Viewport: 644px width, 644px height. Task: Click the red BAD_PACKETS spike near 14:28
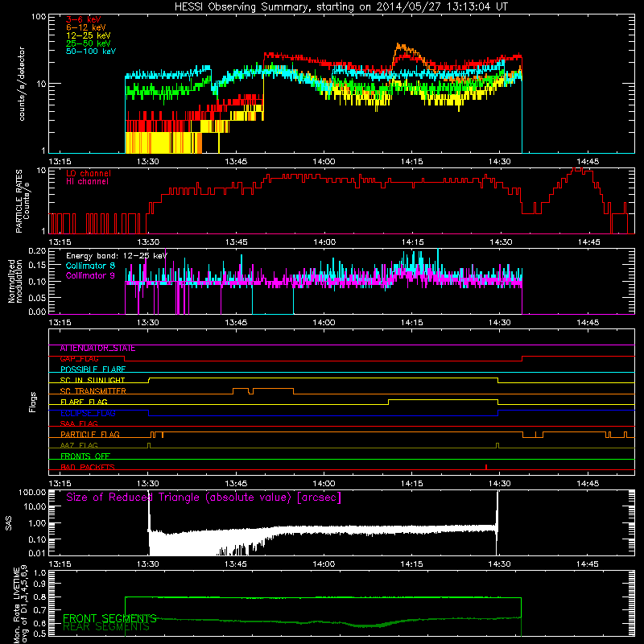pos(486,467)
